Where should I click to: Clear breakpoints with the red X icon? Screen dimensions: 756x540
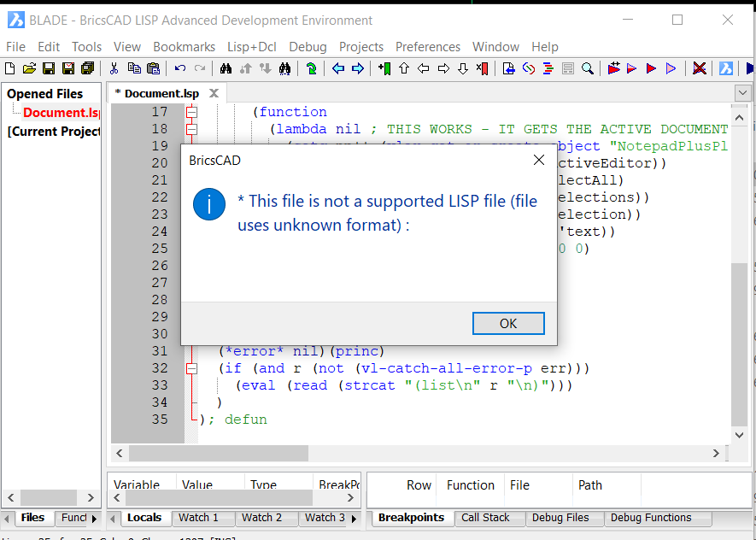point(699,68)
